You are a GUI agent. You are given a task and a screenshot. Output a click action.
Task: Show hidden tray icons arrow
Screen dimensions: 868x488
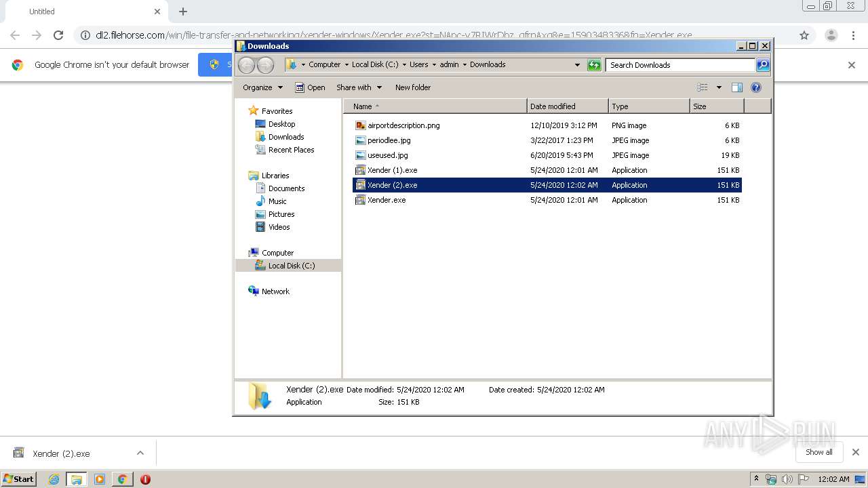coord(755,479)
